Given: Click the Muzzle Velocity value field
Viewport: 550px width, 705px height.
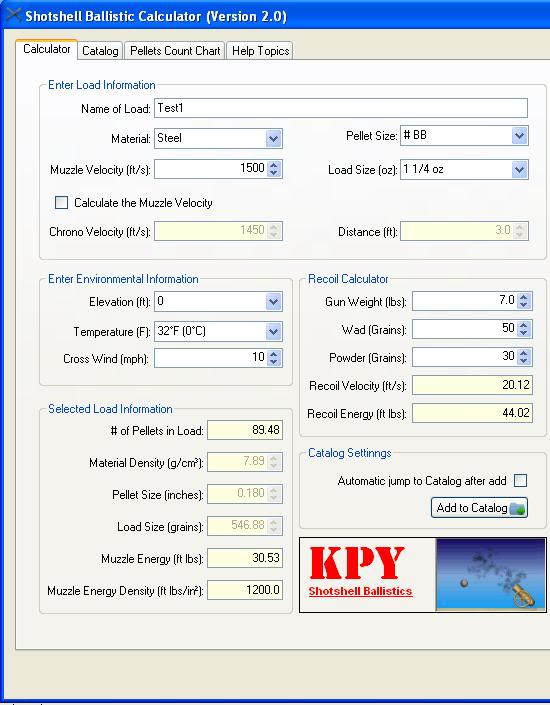Looking at the screenshot, I should tap(210, 169).
